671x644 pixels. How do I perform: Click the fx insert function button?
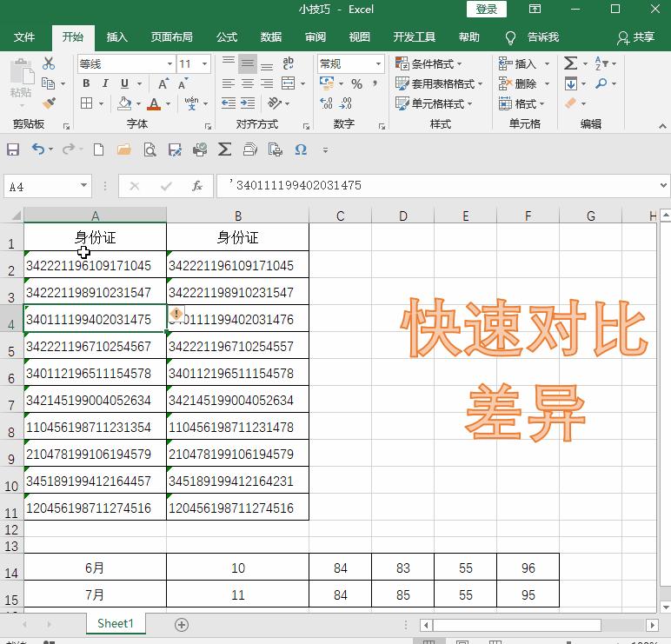(x=196, y=186)
